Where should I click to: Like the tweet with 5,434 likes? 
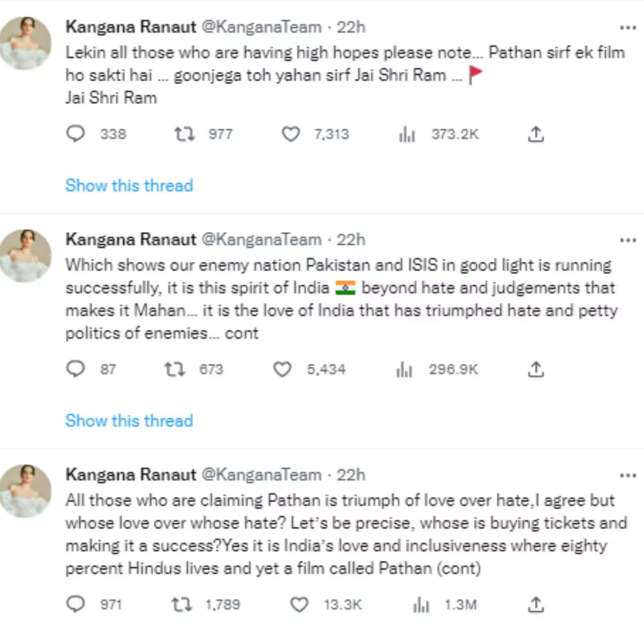pyautogui.click(x=282, y=369)
